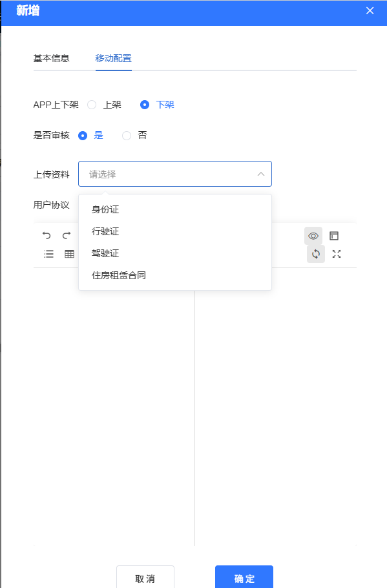Click the undo icon in editor toolbar
387x588 pixels.
pos(47,235)
